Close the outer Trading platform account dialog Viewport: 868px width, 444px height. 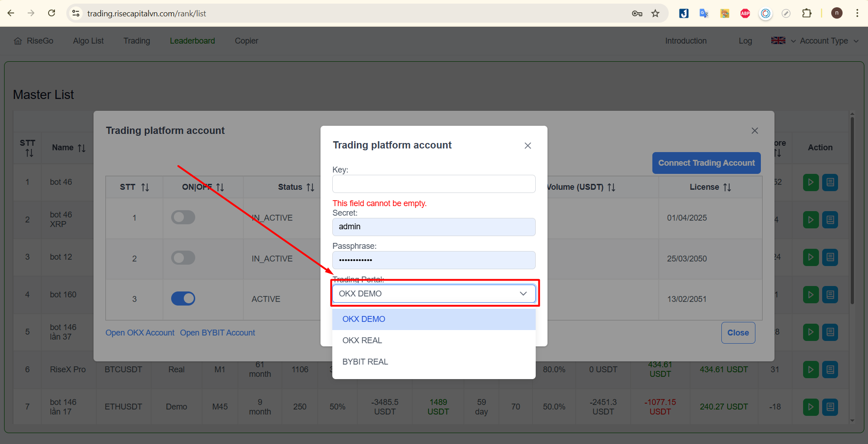(755, 131)
